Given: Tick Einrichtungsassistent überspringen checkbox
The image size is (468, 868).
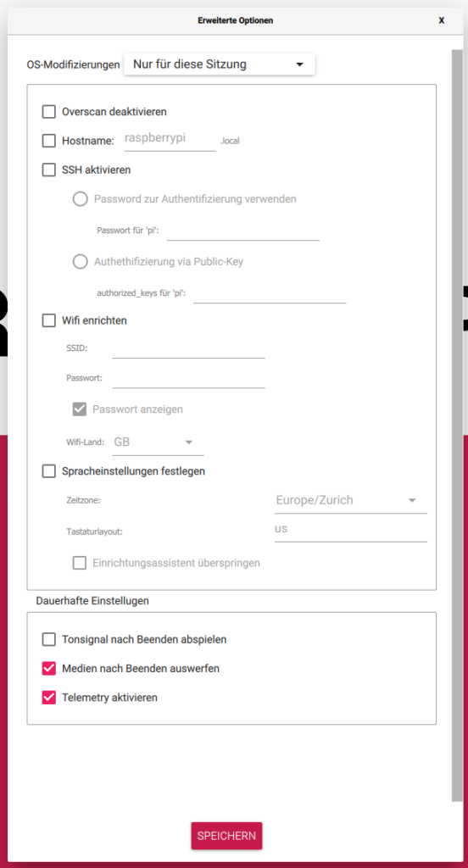Looking at the screenshot, I should click(x=80, y=563).
